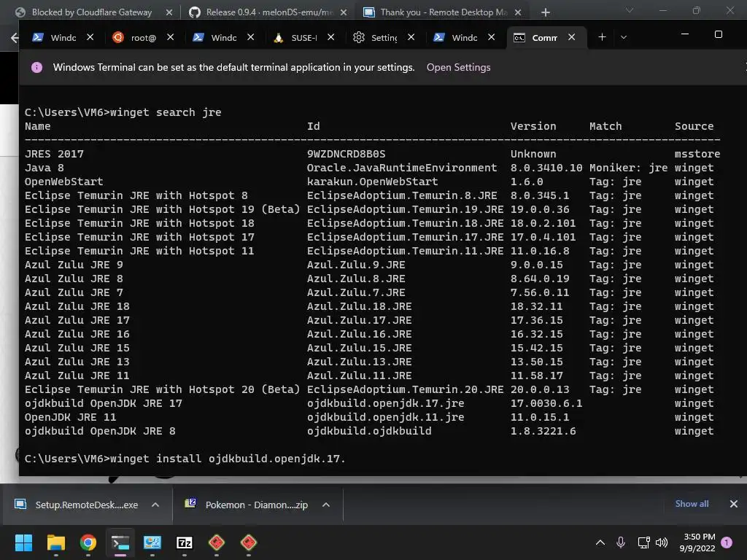
Task: Click the info icon in terminal banner
Action: tap(36, 68)
